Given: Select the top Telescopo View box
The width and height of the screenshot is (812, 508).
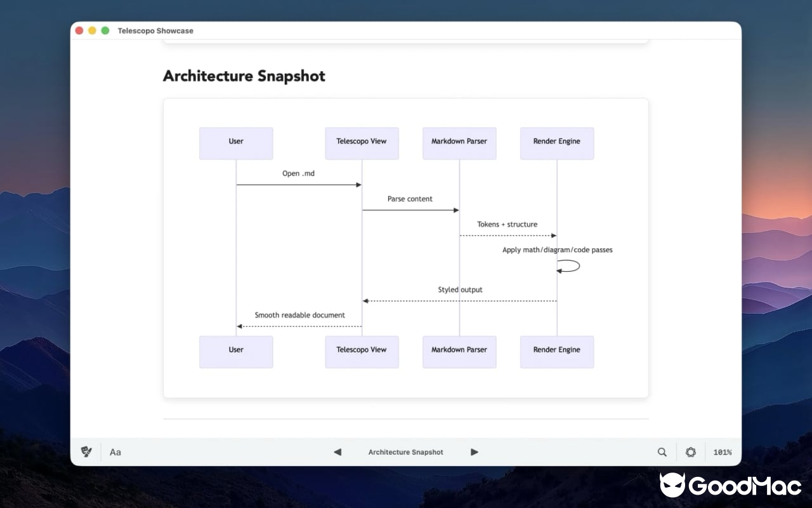Looking at the screenshot, I should tap(362, 142).
